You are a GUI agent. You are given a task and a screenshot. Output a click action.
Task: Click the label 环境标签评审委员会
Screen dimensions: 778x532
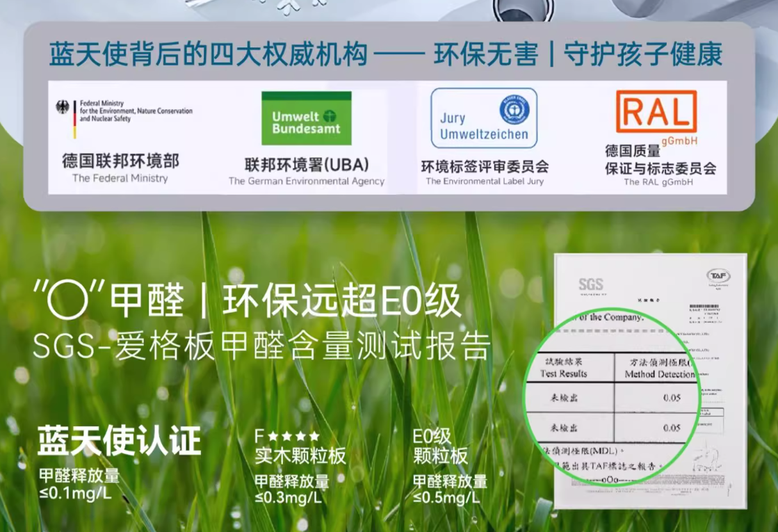click(485, 167)
